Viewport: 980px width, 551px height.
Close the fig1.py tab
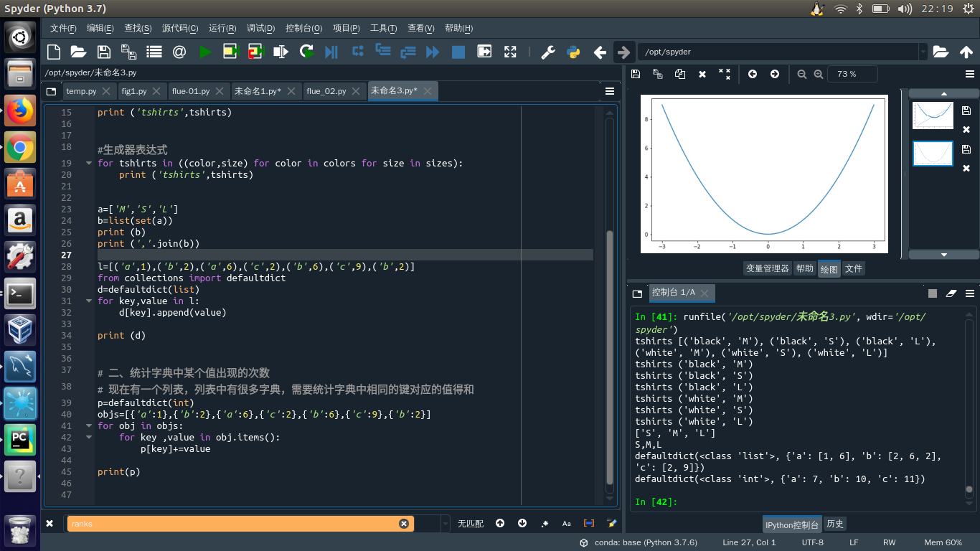(x=157, y=91)
